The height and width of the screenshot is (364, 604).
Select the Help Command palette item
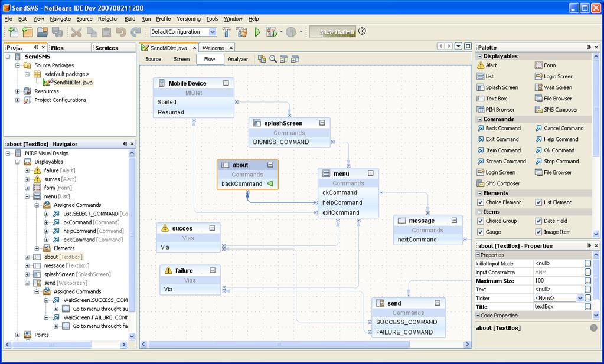coord(557,139)
